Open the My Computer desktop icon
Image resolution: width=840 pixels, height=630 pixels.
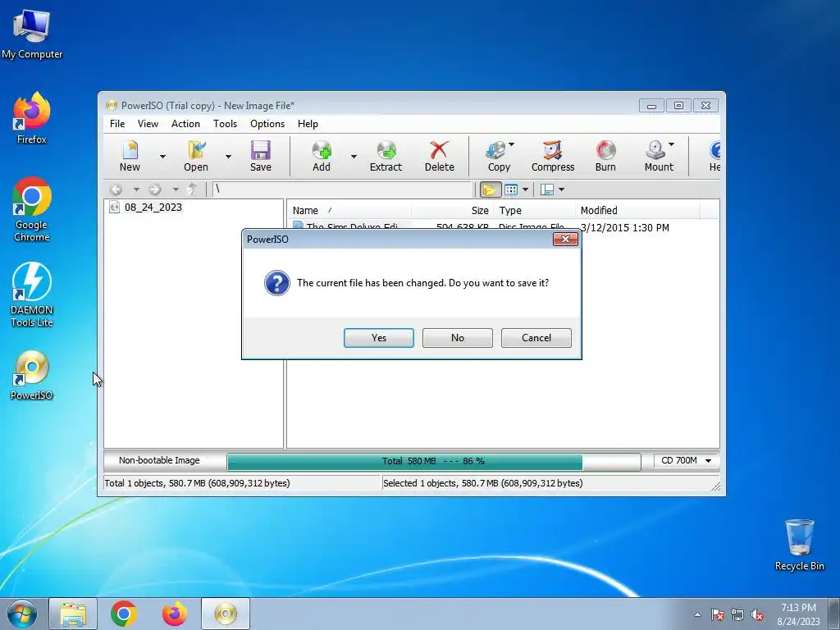pos(32,34)
